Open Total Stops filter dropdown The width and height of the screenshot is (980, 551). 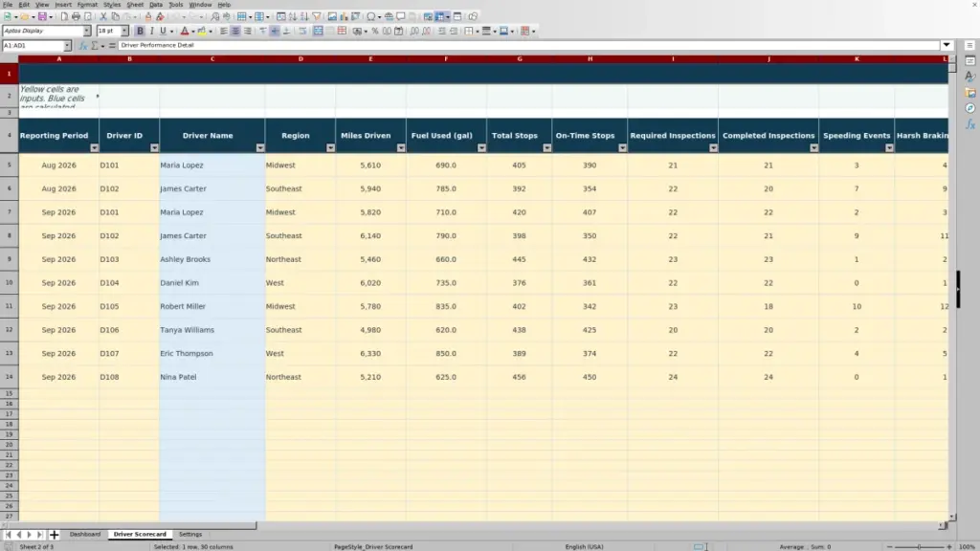coord(546,148)
